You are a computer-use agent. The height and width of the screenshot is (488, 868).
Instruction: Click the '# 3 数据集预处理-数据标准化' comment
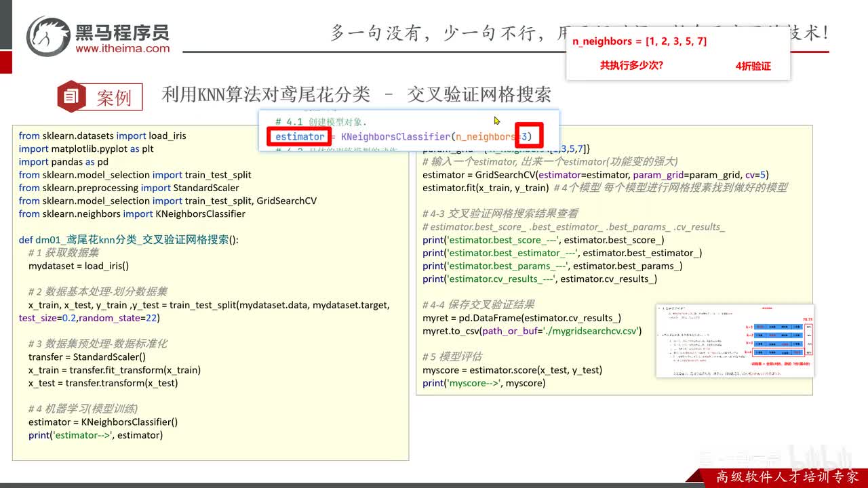point(98,344)
